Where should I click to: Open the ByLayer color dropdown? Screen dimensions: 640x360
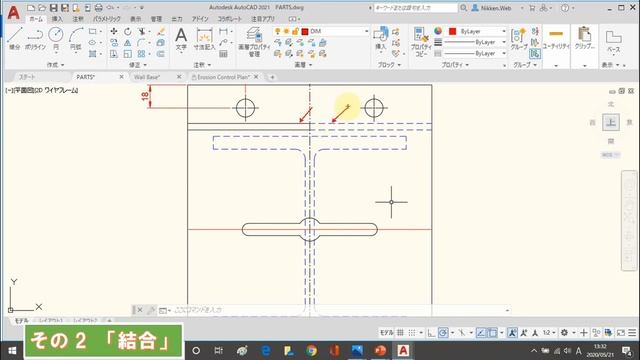(504, 31)
